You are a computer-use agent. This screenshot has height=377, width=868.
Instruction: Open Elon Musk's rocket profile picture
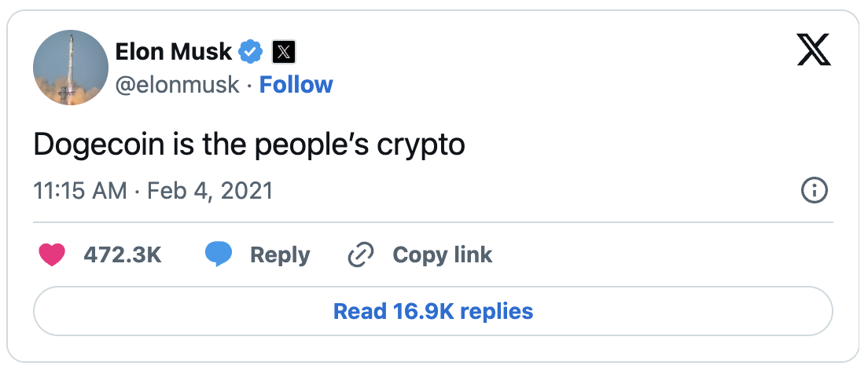[71, 68]
